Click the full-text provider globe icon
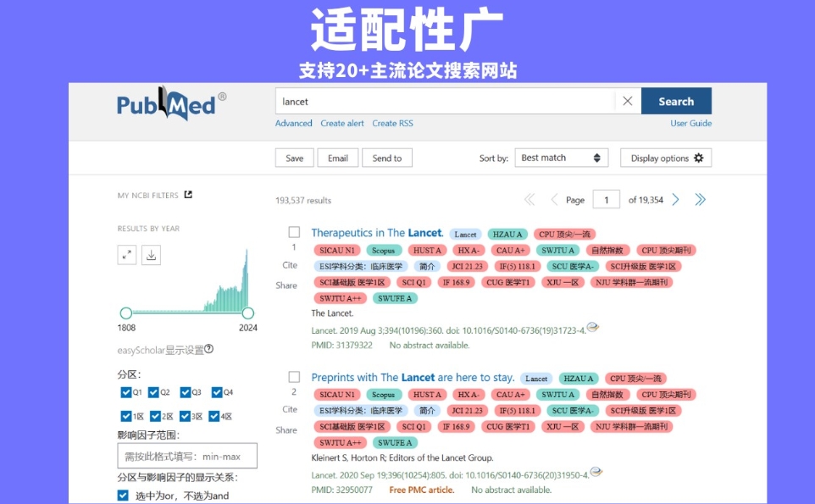 tap(593, 329)
